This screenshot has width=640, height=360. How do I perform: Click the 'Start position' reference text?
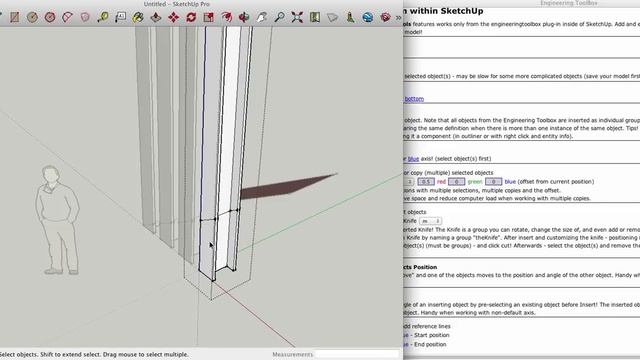point(431,335)
